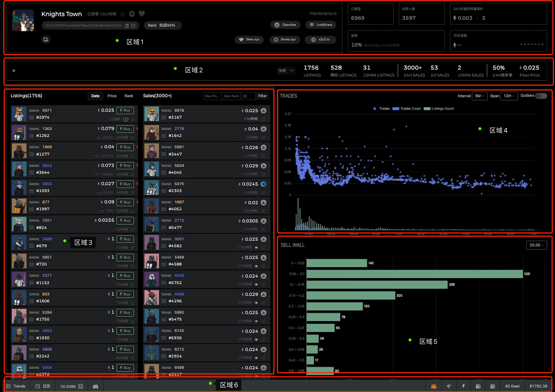
Task: Open the contract address external link icon
Action: [133, 25]
